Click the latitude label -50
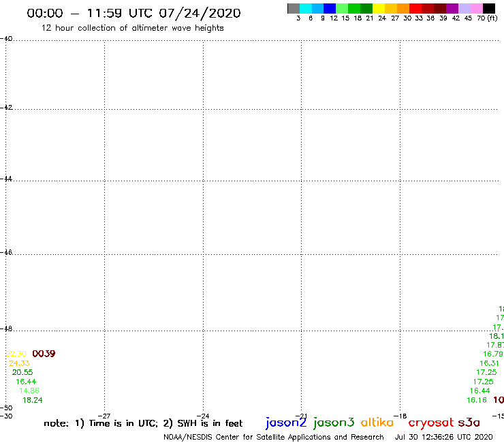The height and width of the screenshot is (443, 504). (x=6, y=408)
